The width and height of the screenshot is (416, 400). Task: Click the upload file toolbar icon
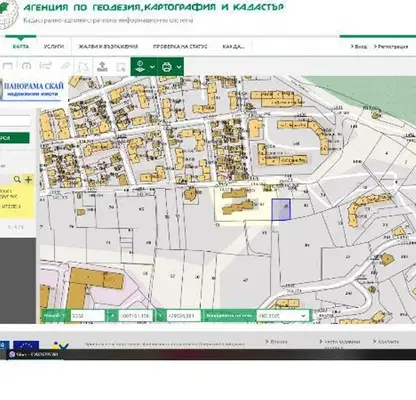pos(102,66)
